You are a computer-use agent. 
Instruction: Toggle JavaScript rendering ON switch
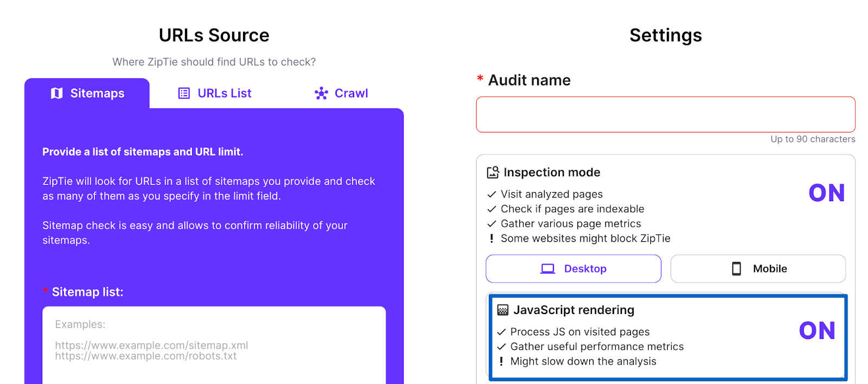pos(817,331)
